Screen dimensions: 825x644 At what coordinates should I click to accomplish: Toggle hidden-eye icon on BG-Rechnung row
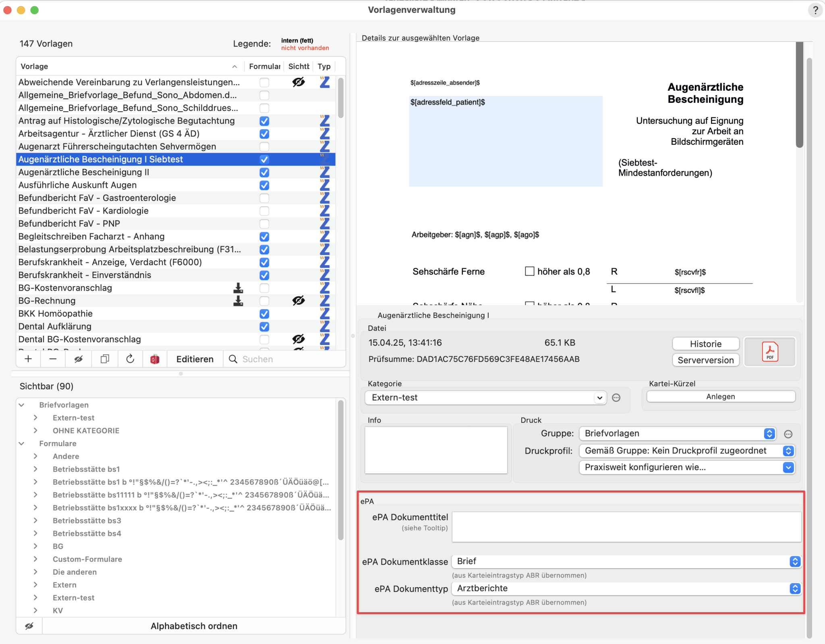tap(298, 301)
